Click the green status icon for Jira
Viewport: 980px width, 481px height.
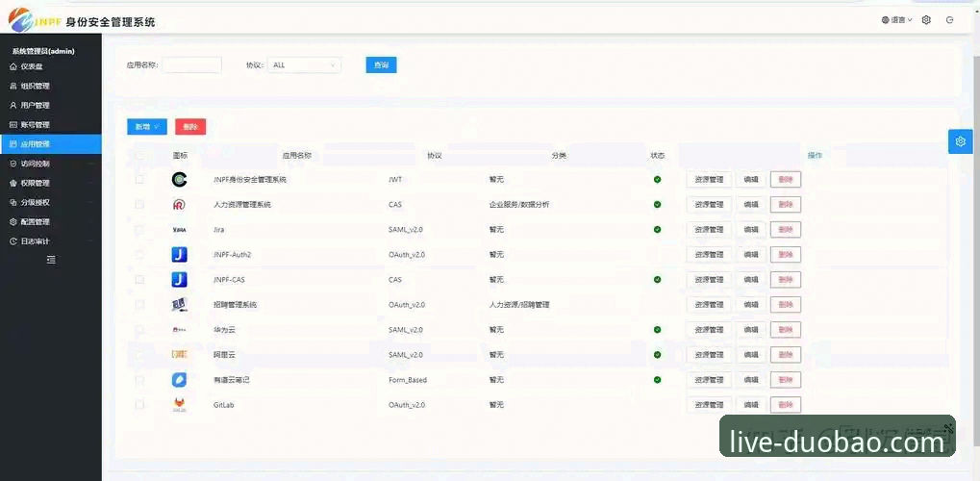657,230
